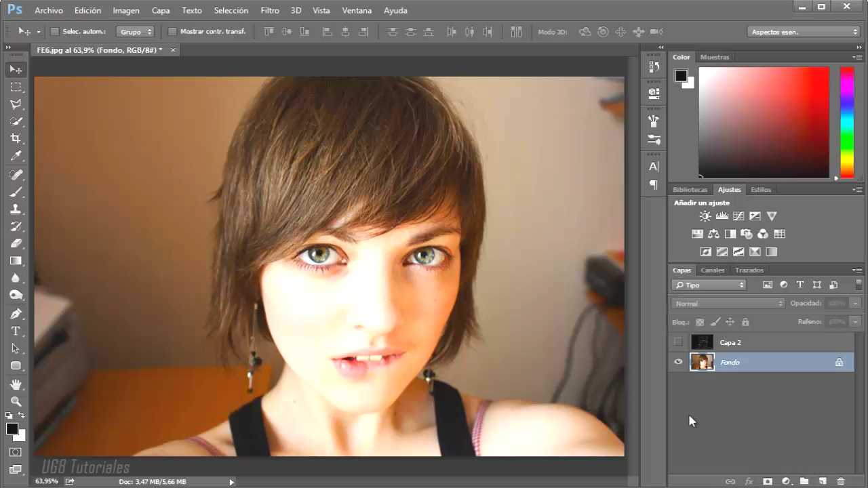This screenshot has height=488, width=868.
Task: Select the Eyedropper tool
Action: [x=16, y=156]
